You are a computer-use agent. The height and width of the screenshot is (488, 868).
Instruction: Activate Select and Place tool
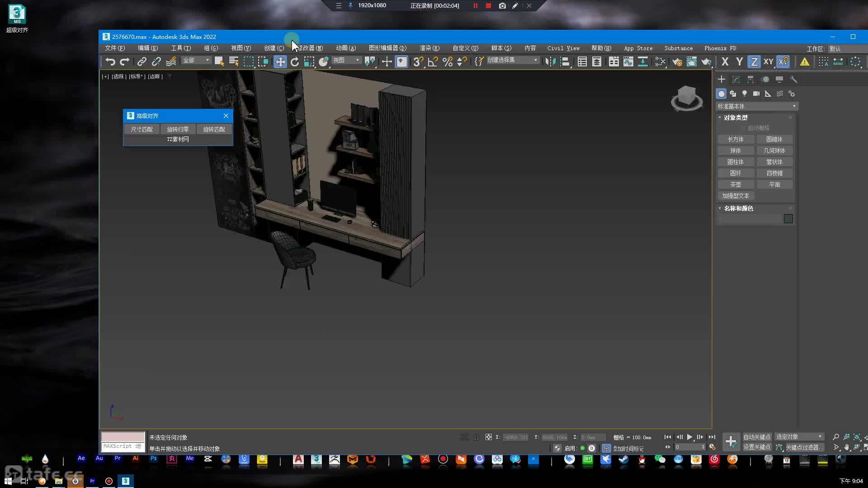[324, 62]
